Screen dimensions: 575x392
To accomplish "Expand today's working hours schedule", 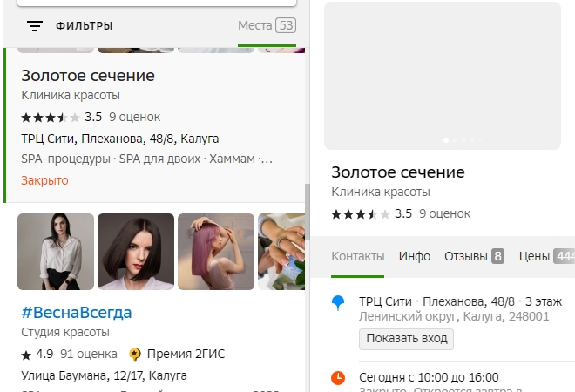I will (x=429, y=377).
